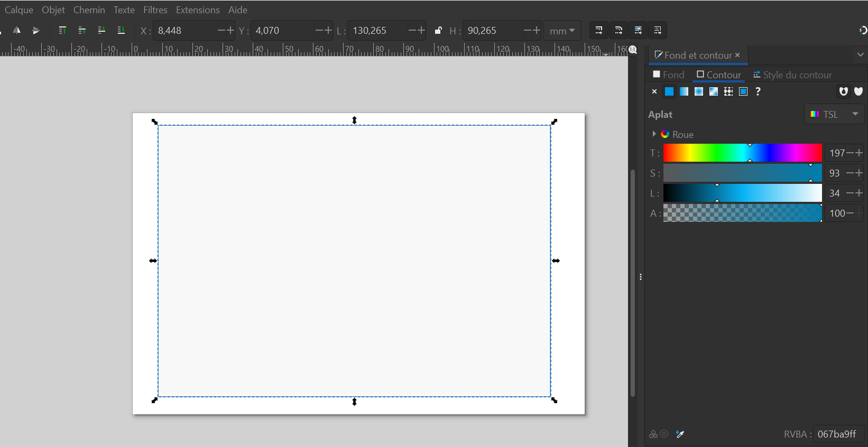
Task: Choose evenodd fill rule heart icon
Action: coord(844,91)
